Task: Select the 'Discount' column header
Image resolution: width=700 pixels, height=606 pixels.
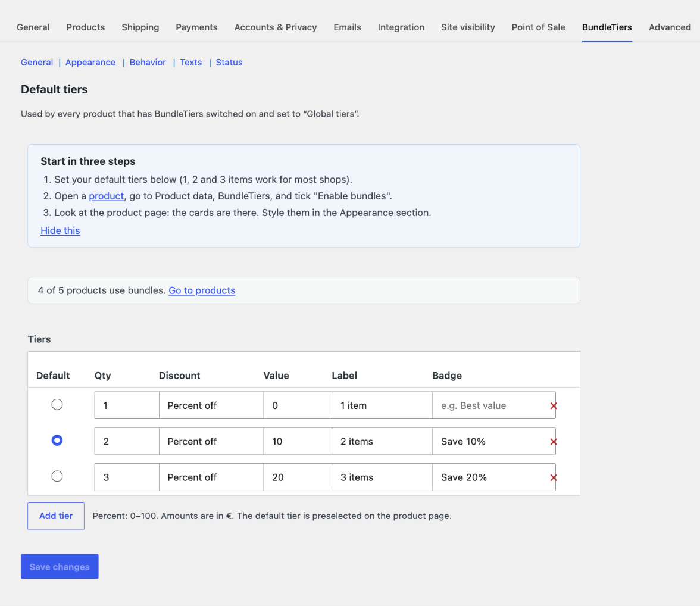Action: point(180,376)
